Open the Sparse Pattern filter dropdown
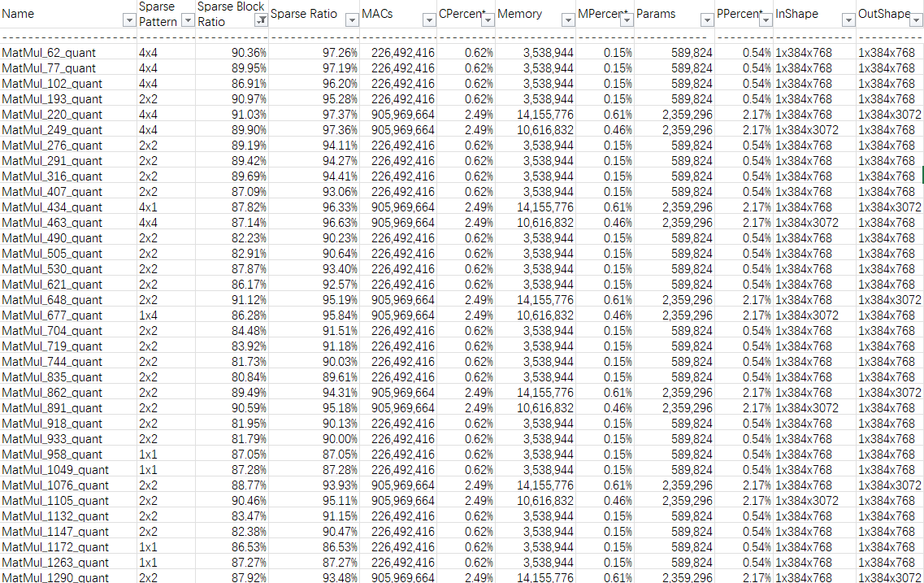The width and height of the screenshot is (924, 583). pyautogui.click(x=188, y=20)
